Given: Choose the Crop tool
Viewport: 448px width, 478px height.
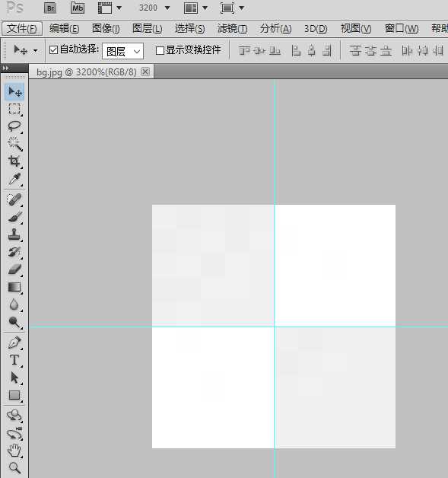Looking at the screenshot, I should pyautogui.click(x=14, y=161).
